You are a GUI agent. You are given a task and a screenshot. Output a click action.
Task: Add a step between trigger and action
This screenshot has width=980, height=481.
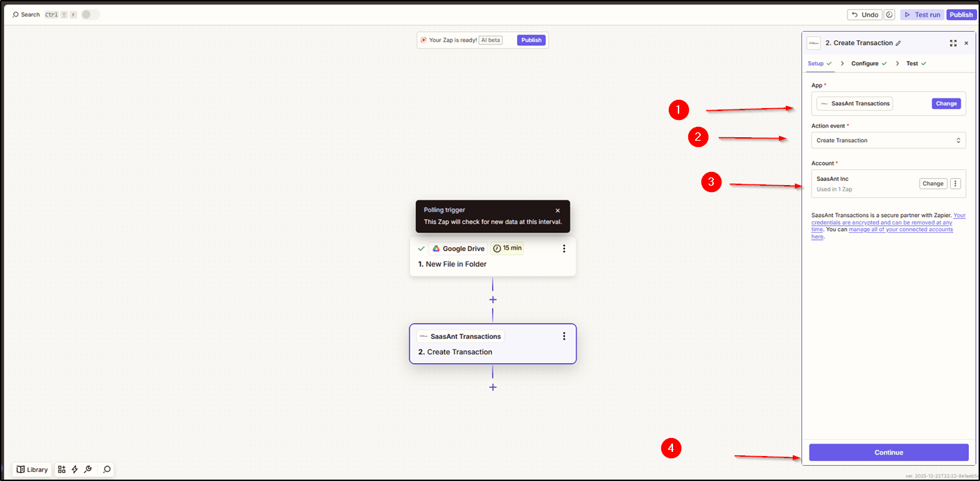pos(493,300)
